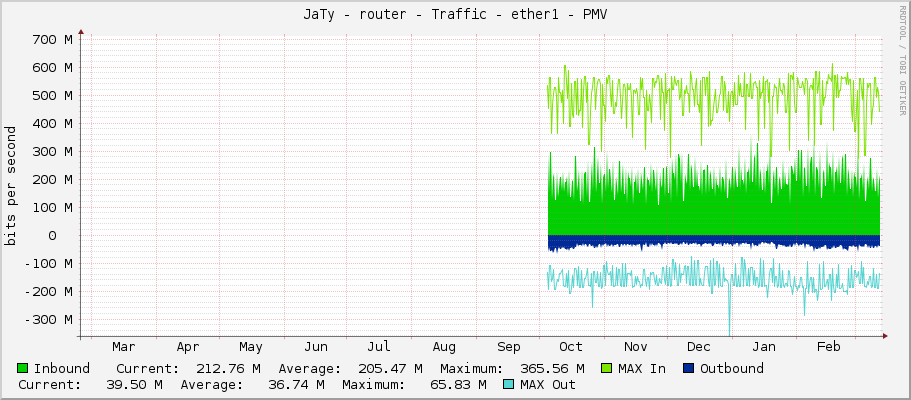Click the 600 M y-axis label
The height and width of the screenshot is (400, 911).
click(52, 67)
